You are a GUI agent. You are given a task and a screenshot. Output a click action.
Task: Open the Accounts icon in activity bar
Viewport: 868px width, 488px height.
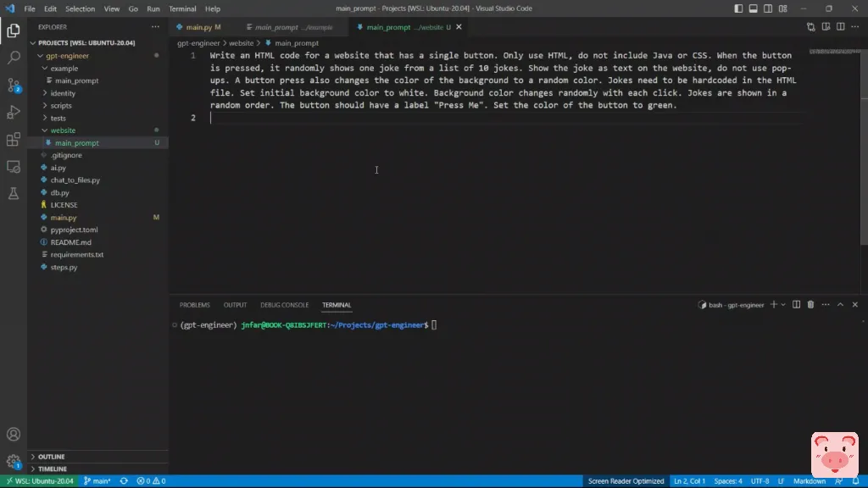click(x=14, y=435)
